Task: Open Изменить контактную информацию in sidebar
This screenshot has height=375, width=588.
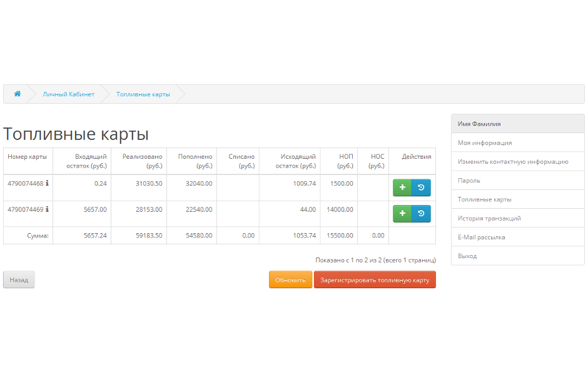Action: 518,161
